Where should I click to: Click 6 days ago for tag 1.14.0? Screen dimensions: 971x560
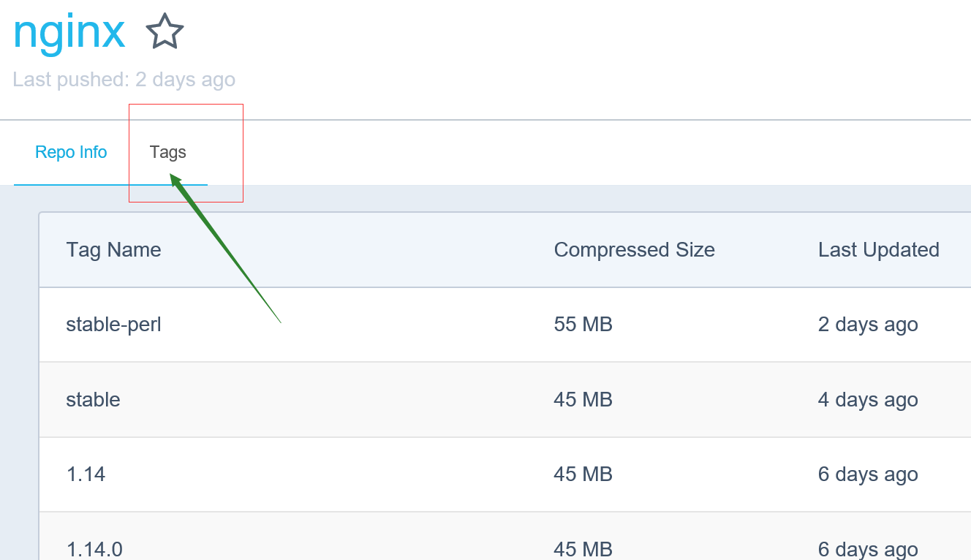point(868,549)
